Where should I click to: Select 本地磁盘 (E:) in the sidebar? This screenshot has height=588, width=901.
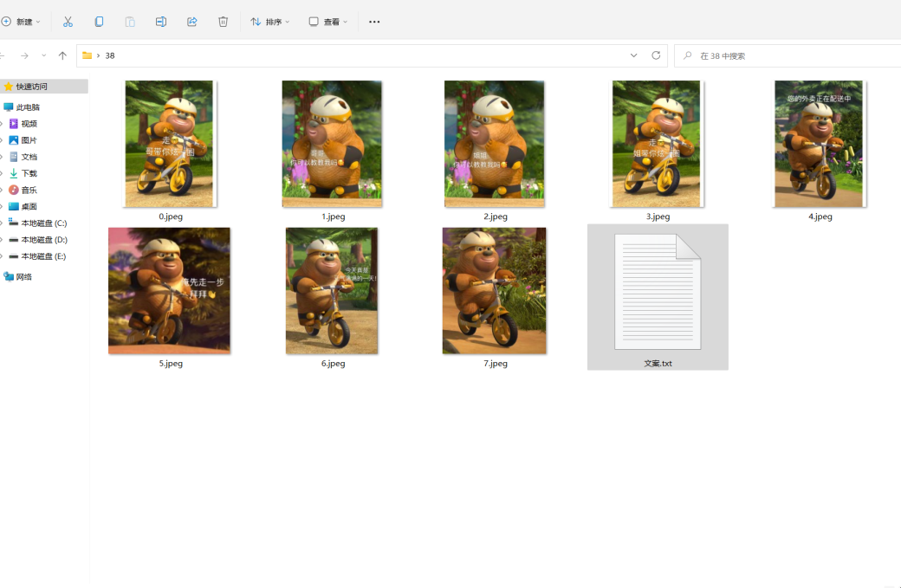(44, 256)
